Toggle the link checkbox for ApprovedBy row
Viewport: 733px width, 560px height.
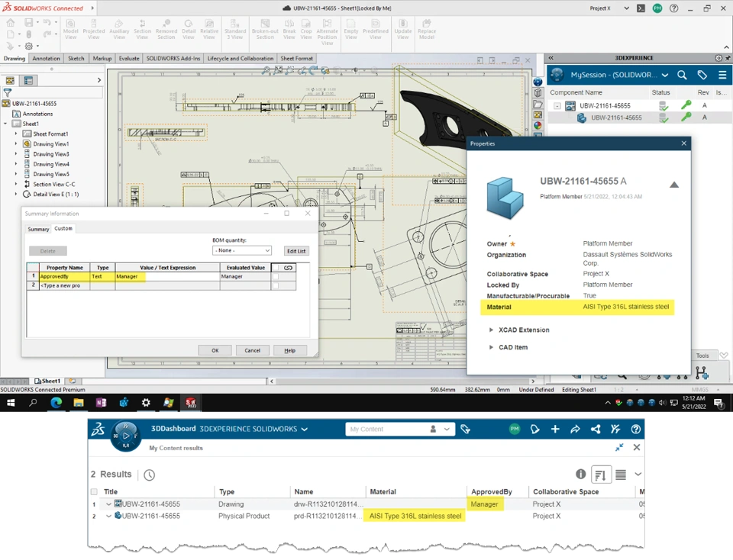click(276, 276)
